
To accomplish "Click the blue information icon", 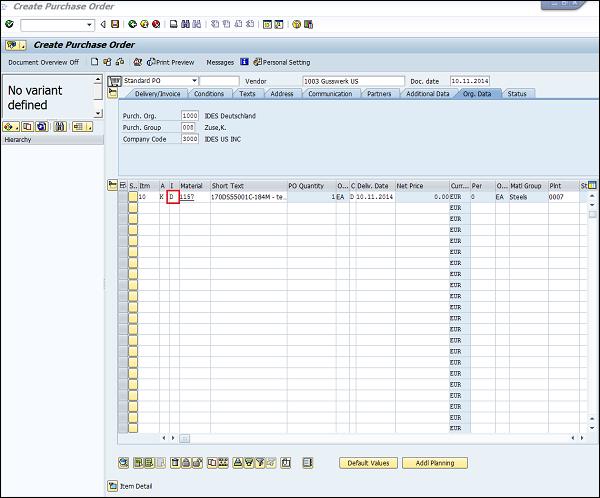I will point(245,62).
